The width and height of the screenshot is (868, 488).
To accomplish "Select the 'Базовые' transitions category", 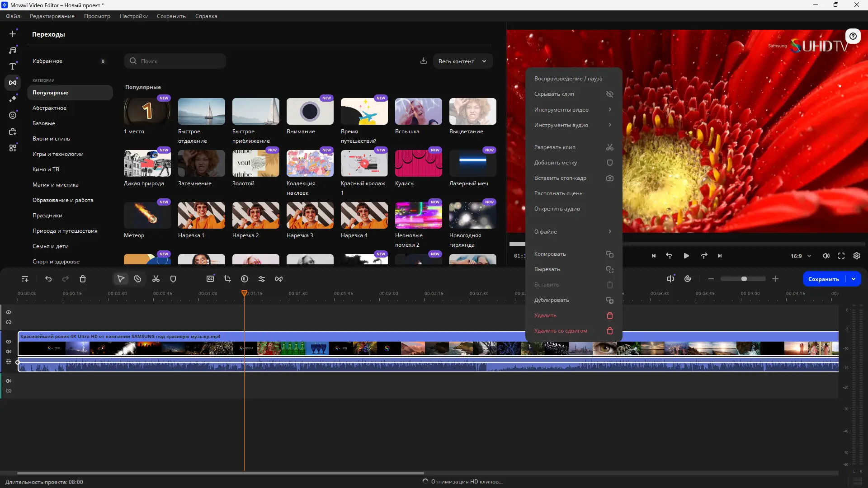I will tap(44, 123).
